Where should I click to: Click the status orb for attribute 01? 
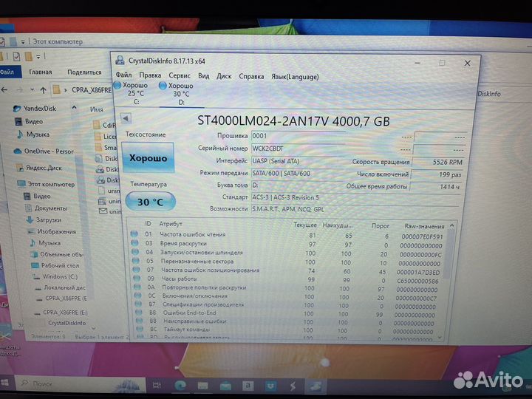pyautogui.click(x=134, y=235)
